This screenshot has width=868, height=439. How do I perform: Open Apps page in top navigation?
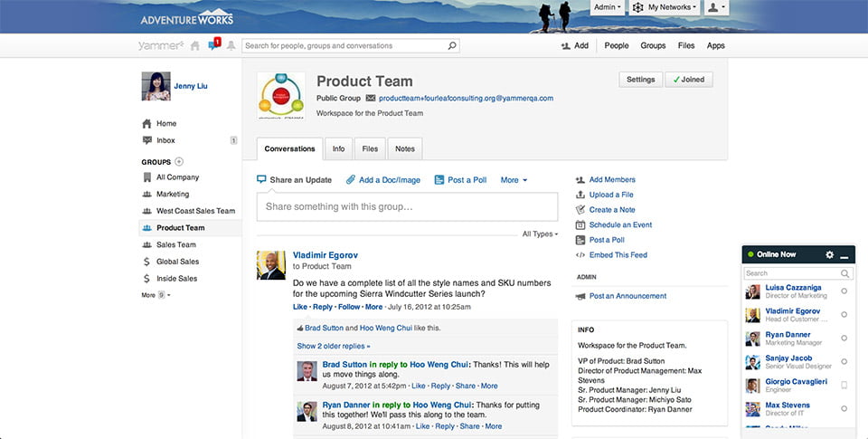715,46
